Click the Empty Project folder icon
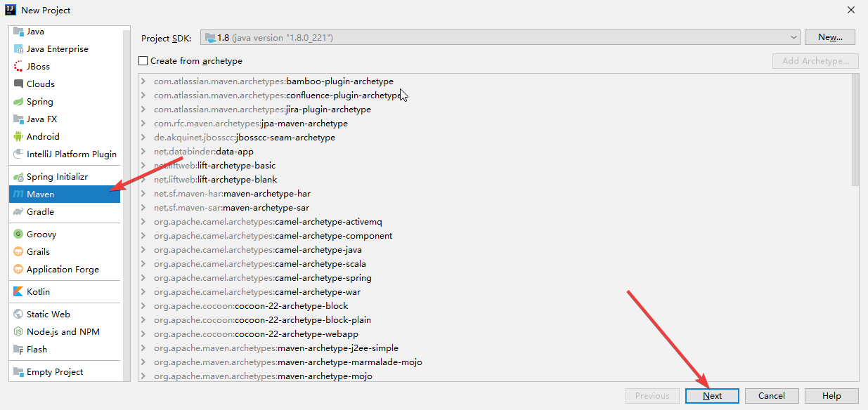 [x=19, y=372]
